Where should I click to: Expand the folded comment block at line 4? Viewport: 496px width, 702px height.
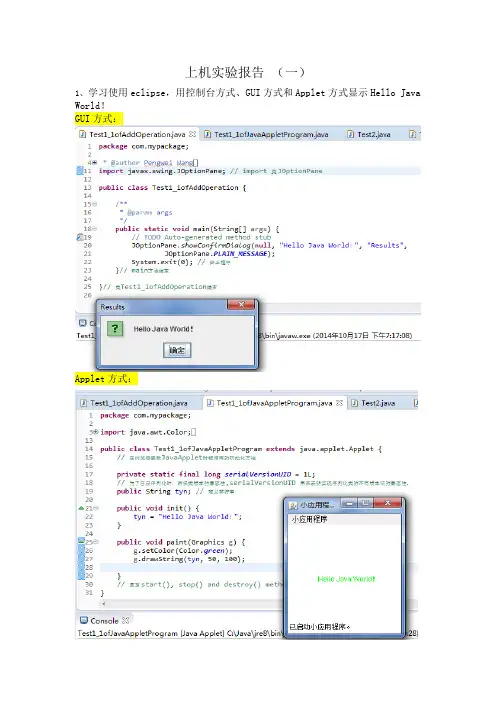94,163
